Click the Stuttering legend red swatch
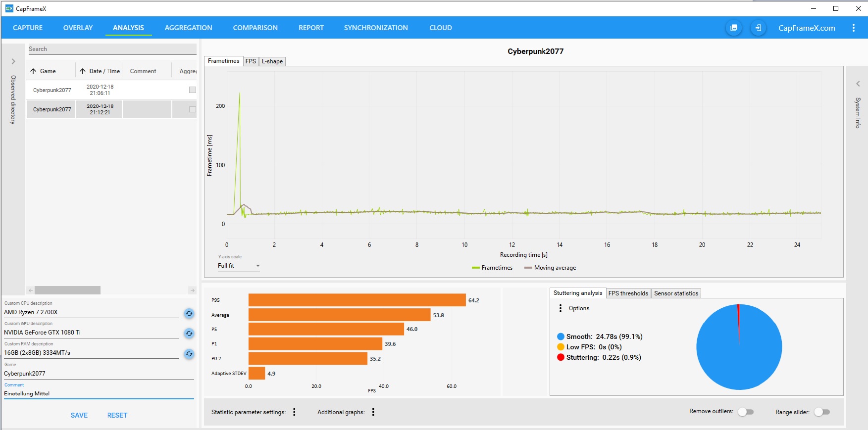 click(x=561, y=357)
